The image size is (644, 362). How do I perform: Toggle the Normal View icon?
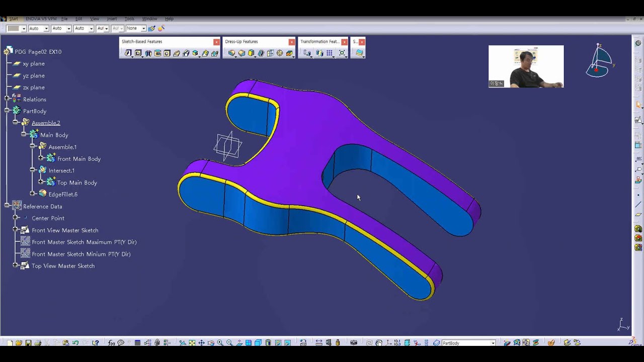(x=239, y=343)
